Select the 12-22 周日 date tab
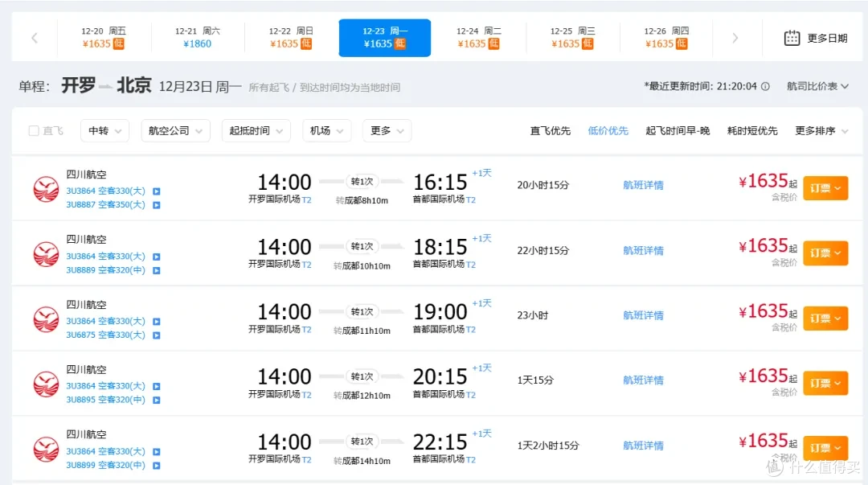Viewport: 868px width, 485px height. (291, 38)
